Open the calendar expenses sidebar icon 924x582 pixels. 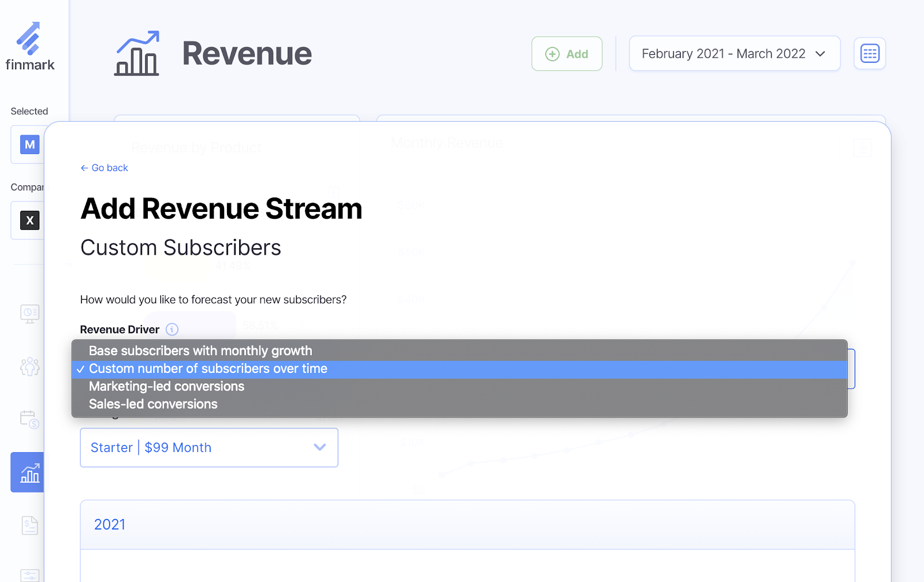(x=29, y=419)
